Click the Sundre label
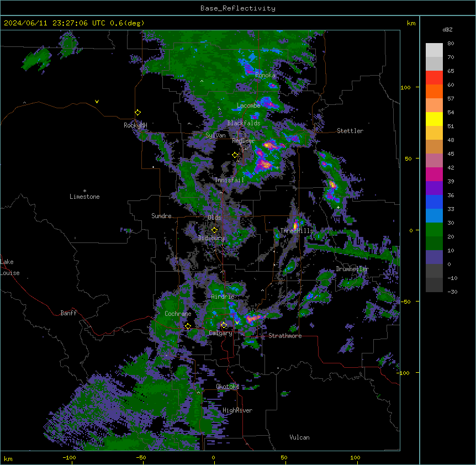 (161, 216)
